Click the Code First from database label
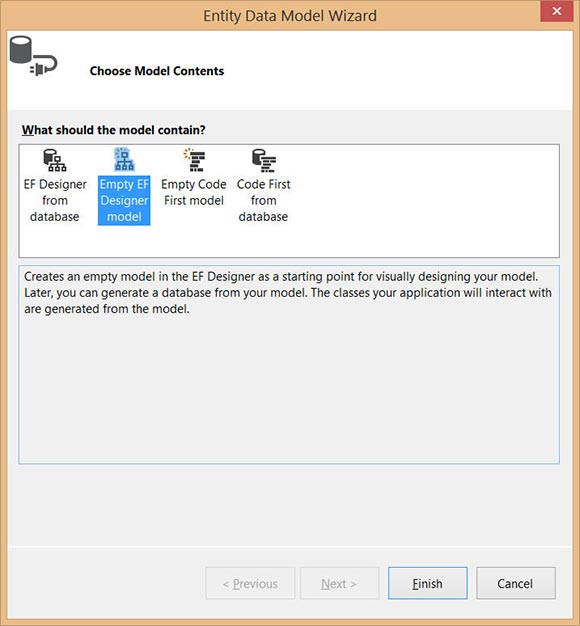Image resolution: width=580 pixels, height=626 pixels. pos(263,200)
